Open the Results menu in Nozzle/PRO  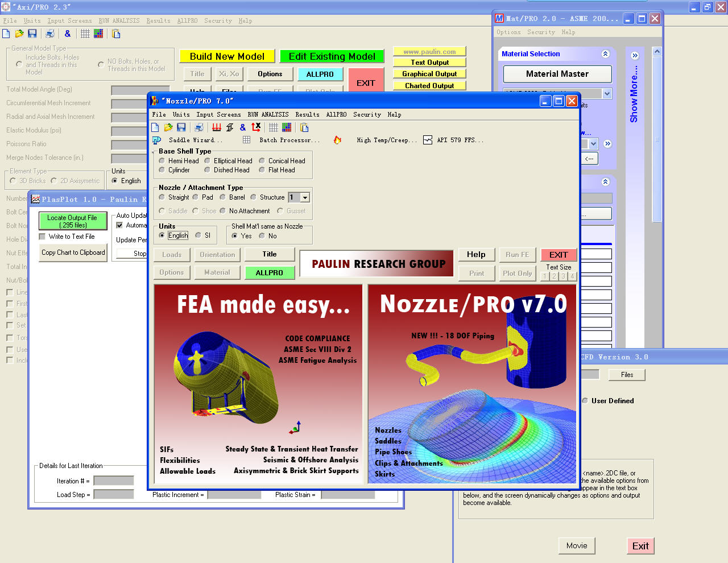pos(307,114)
